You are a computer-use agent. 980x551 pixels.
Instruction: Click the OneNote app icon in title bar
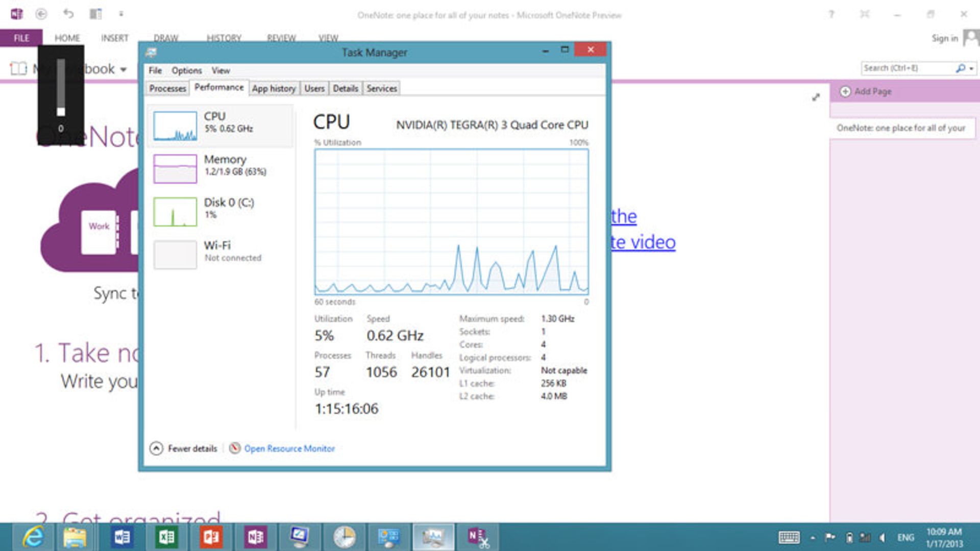click(x=16, y=14)
